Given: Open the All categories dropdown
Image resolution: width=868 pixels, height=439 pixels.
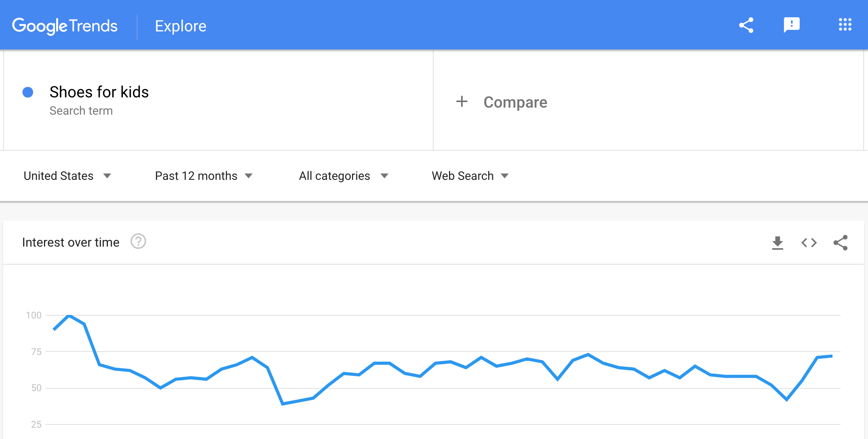Looking at the screenshot, I should [343, 176].
